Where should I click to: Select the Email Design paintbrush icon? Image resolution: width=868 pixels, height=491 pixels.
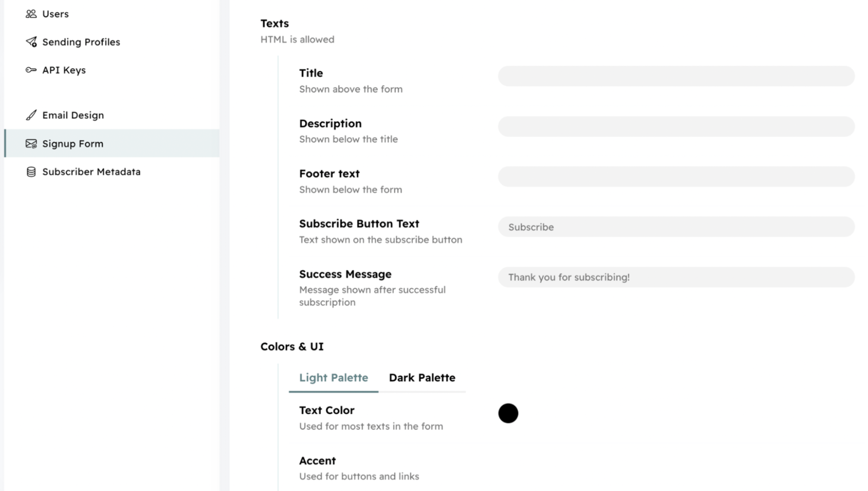30,115
